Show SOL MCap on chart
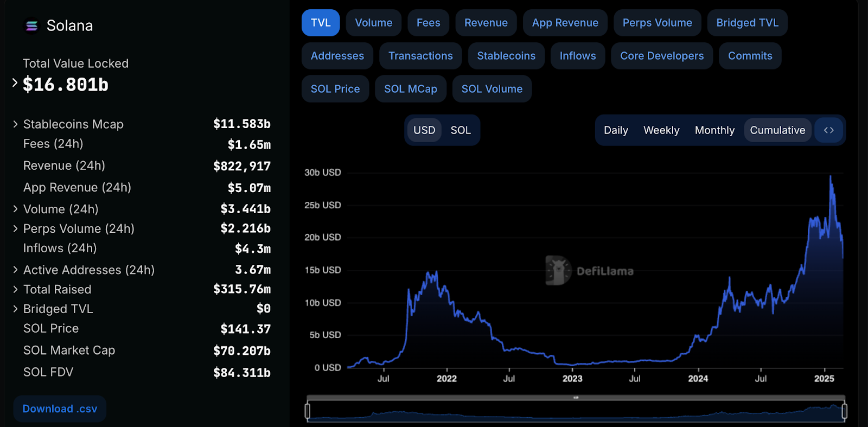868x427 pixels. [x=411, y=89]
